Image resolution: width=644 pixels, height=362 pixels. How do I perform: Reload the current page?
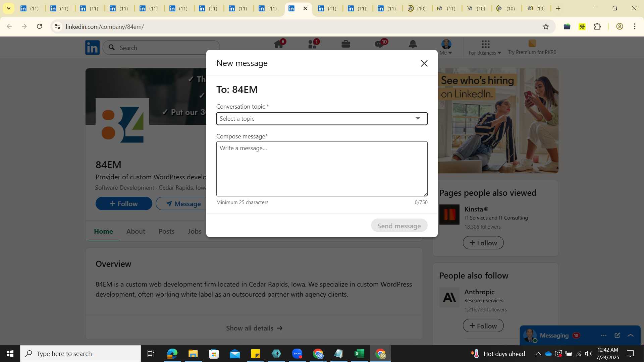pyautogui.click(x=39, y=26)
